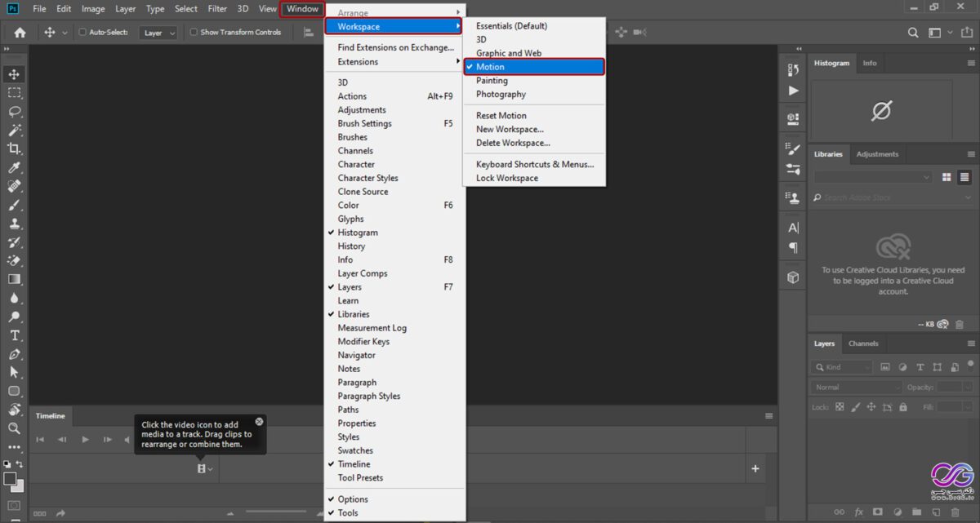Click the foreground color swatch
Screen dimensions: 980x523
tap(10, 478)
